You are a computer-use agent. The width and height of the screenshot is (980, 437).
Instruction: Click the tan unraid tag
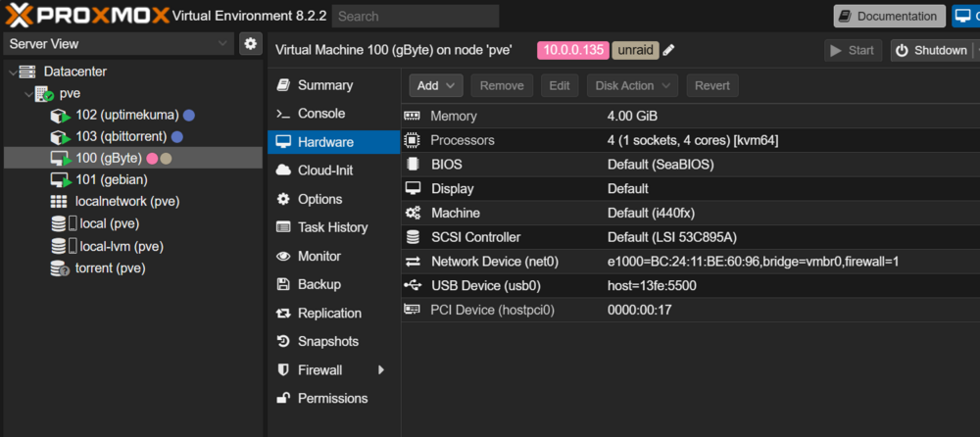[x=635, y=51]
